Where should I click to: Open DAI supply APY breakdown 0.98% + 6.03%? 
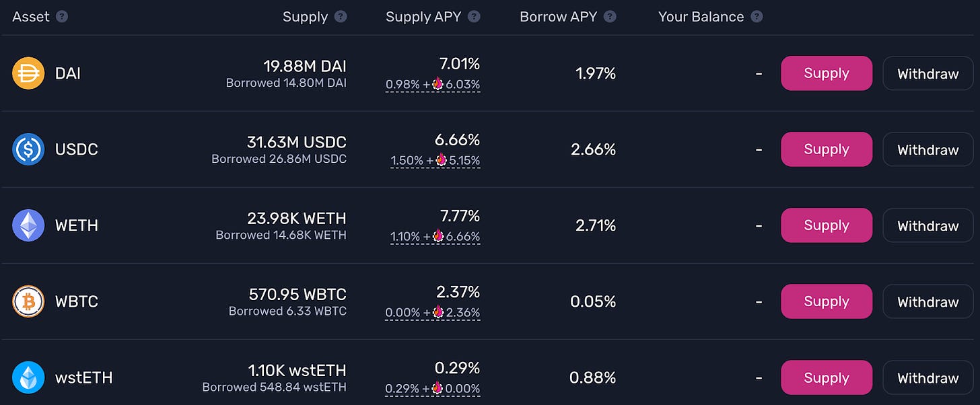point(433,85)
